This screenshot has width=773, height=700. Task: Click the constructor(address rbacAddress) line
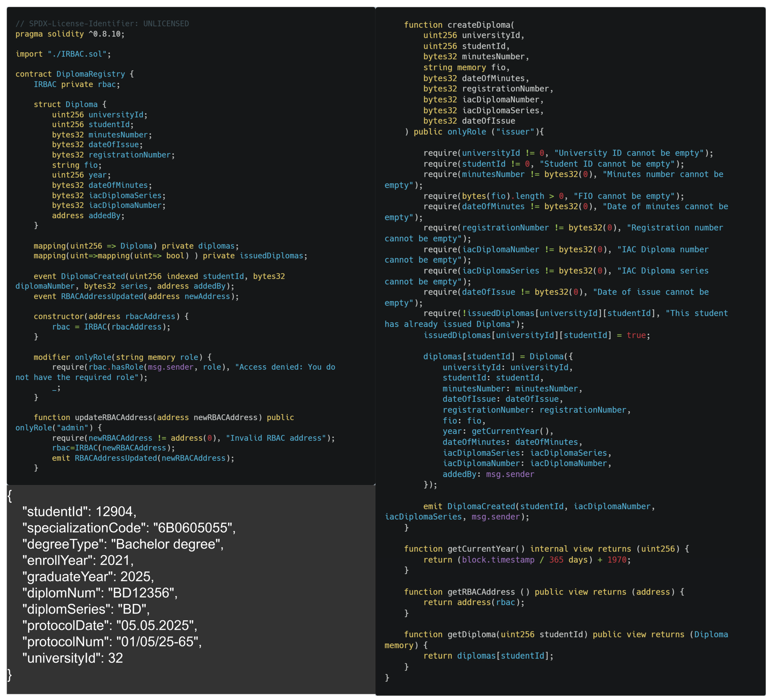(x=111, y=316)
